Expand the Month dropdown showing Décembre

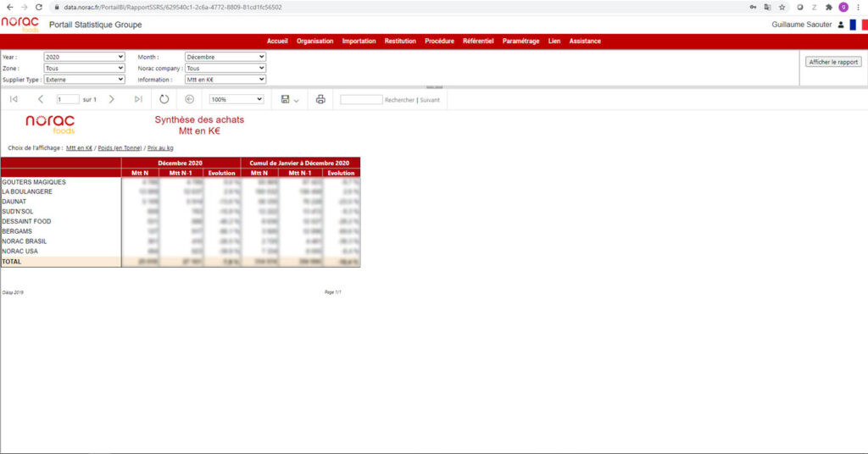pos(225,57)
